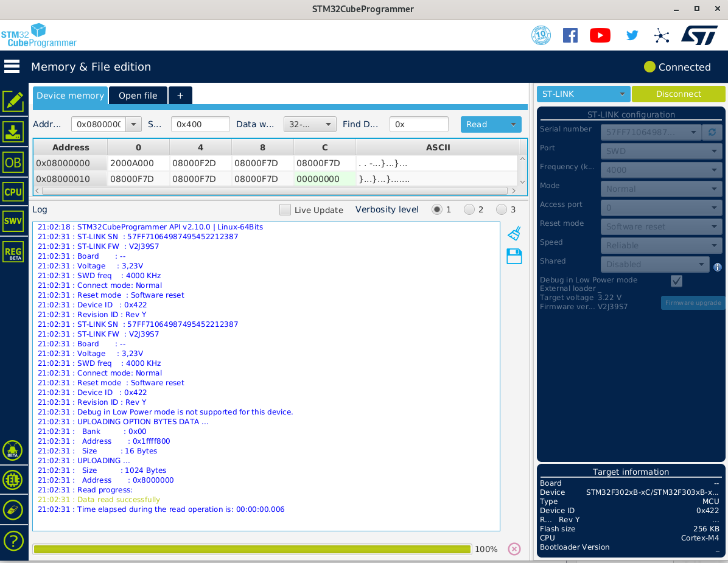Screen dimensions: 728x563
Task: Open the Mode Normal dropdown
Action: pyautogui.click(x=661, y=189)
